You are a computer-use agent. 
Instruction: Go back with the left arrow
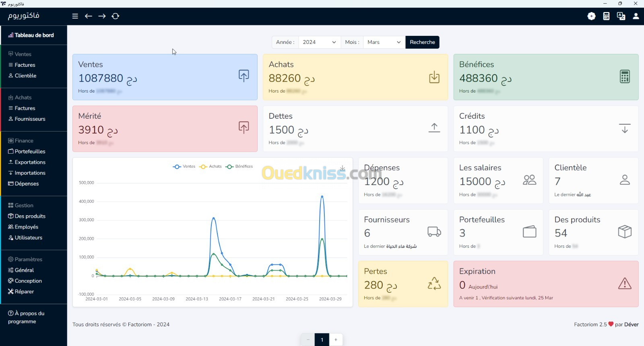click(89, 16)
